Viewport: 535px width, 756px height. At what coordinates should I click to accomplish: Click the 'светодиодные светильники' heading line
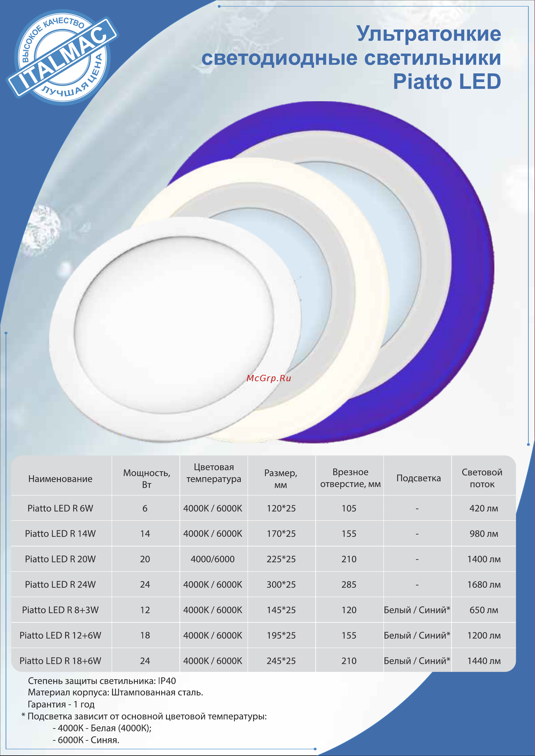click(352, 58)
